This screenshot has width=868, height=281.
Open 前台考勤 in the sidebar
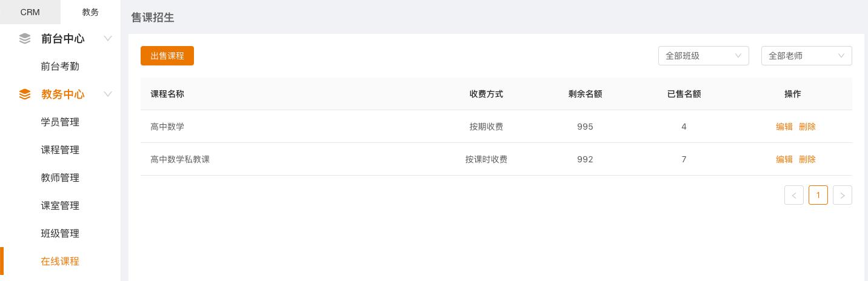(60, 67)
